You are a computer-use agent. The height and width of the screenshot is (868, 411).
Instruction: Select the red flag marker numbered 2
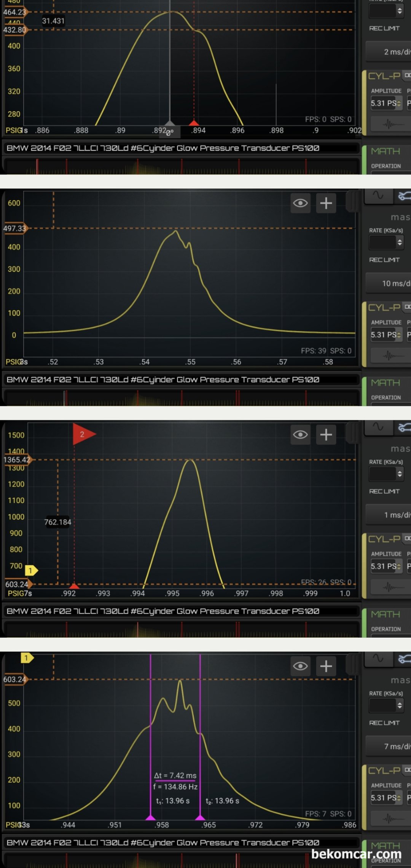tap(84, 434)
